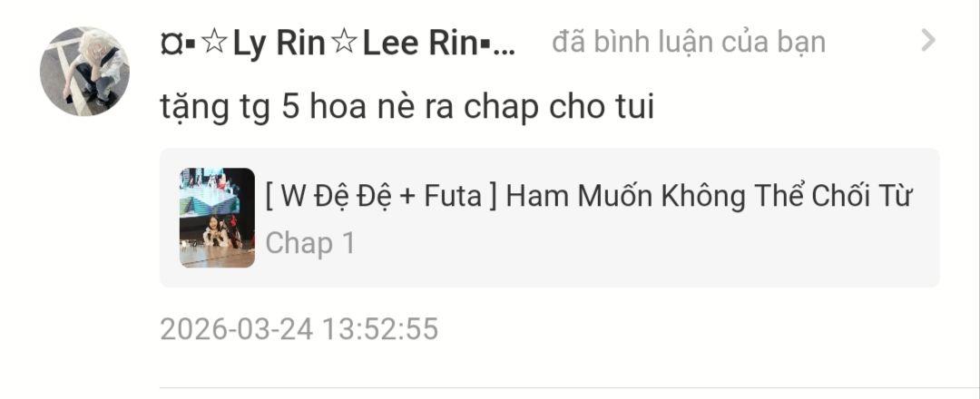Screen dimensions: 980x399
Task: Click the "[ W Đệ Đệ + Futa ]" tag
Action: [x=381, y=197]
